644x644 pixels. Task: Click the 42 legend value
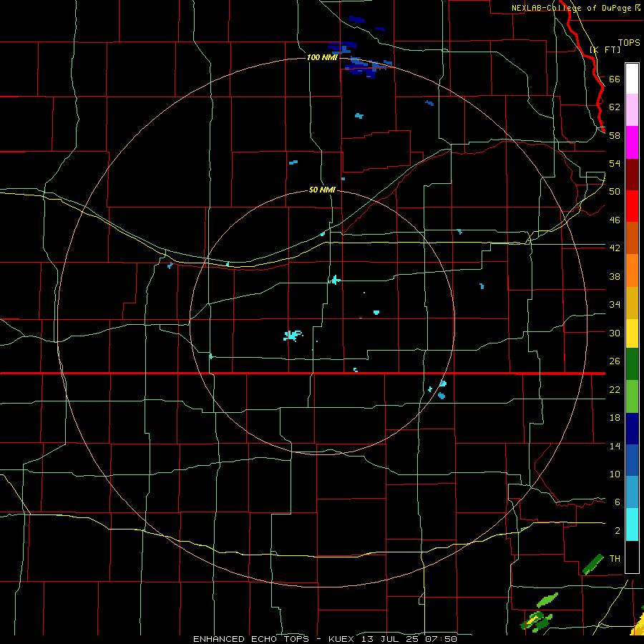[x=615, y=248]
